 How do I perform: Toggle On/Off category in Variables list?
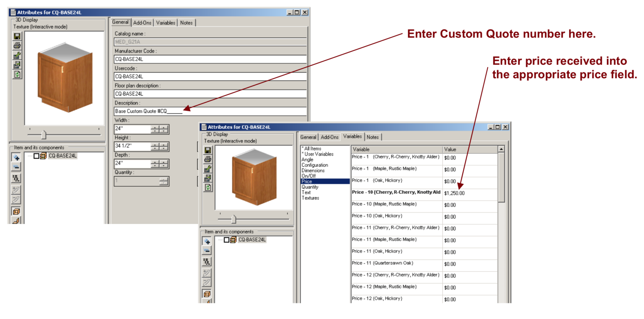tap(308, 176)
